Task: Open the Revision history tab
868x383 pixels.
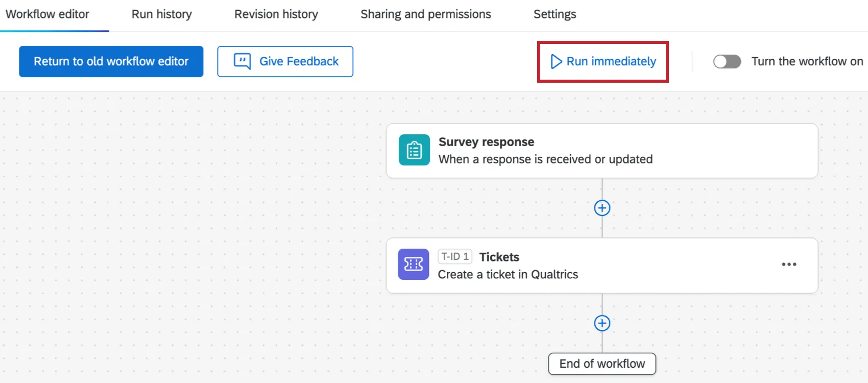Action: point(276,14)
